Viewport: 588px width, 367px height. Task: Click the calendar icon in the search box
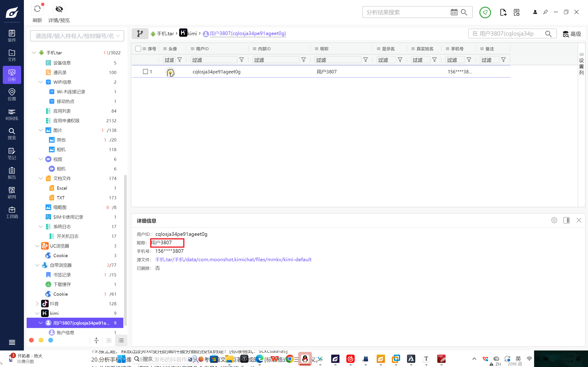(454, 12)
